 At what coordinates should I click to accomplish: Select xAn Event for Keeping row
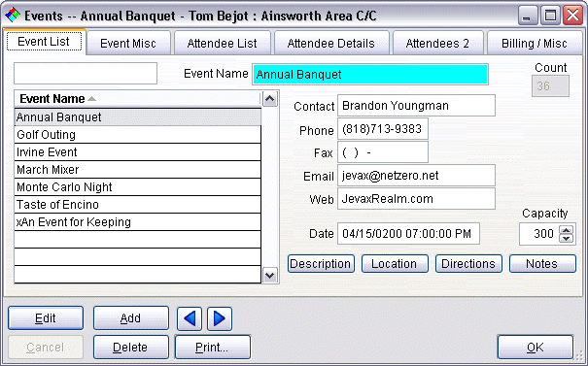137,222
